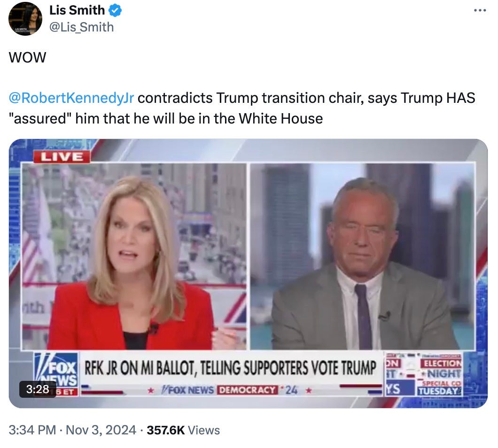Click the Election Night promo graphic
This screenshot has height=448, width=498.
[x=440, y=374]
